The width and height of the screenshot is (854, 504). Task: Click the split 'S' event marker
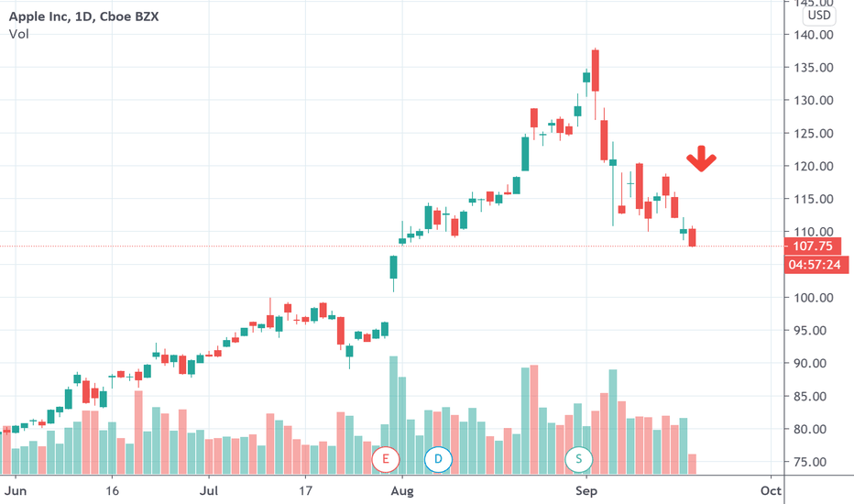[x=578, y=459]
